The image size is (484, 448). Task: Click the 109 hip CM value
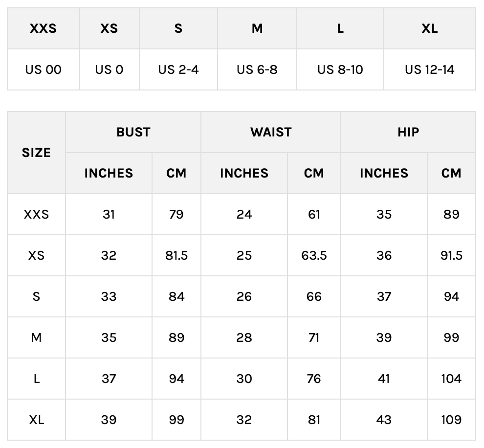coord(451,420)
